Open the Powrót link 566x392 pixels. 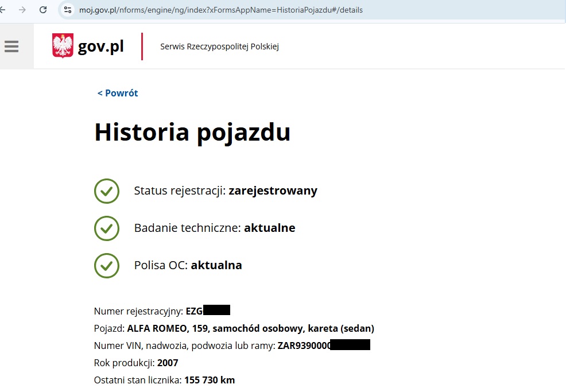coord(117,93)
